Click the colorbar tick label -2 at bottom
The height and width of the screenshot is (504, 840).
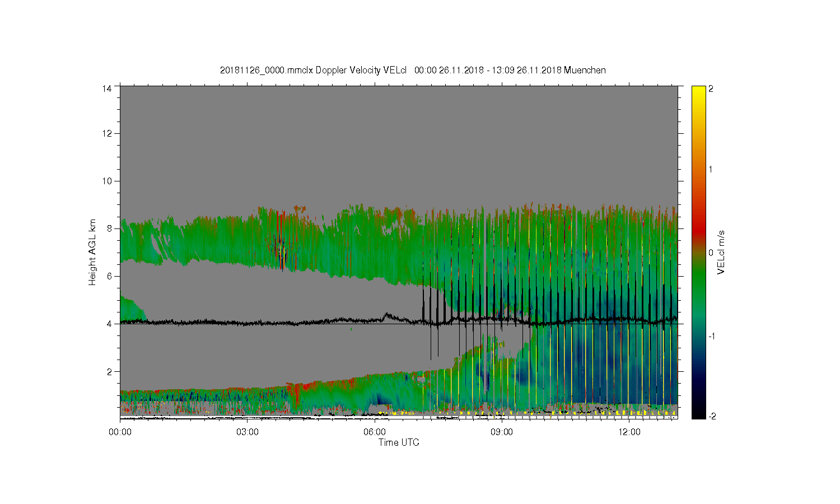click(712, 416)
